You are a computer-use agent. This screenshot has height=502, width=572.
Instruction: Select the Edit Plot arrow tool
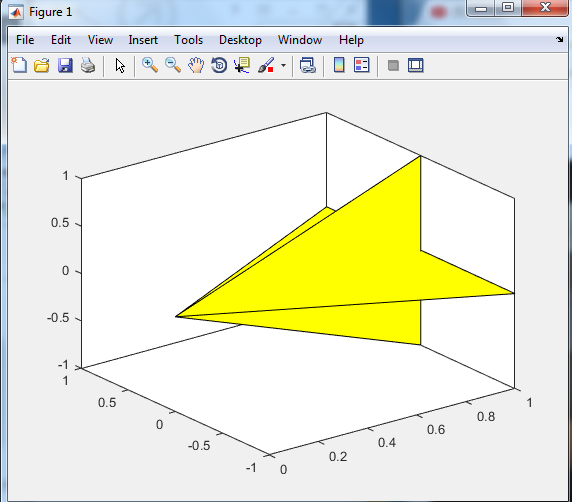120,66
